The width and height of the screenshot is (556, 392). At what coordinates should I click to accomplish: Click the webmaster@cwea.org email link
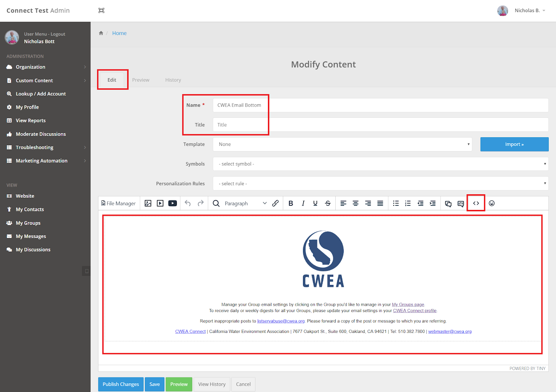pyautogui.click(x=450, y=332)
